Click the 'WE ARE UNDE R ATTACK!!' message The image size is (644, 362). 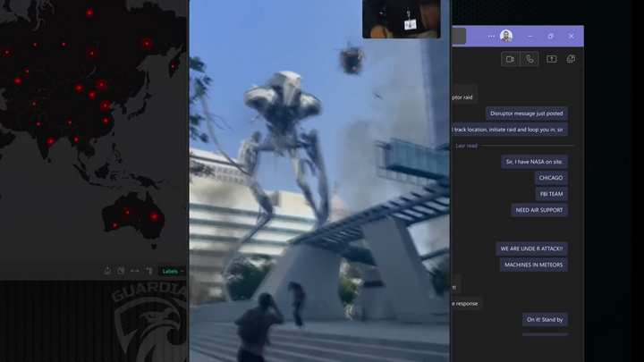click(531, 248)
